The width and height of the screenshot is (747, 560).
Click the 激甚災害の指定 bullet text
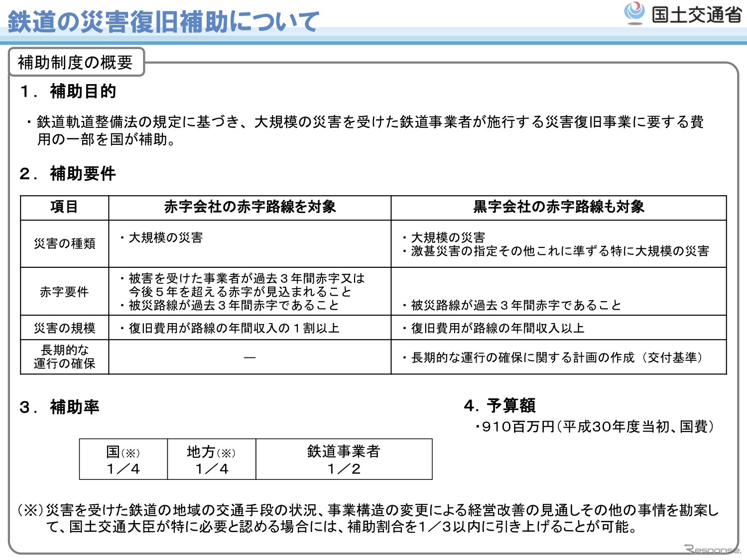[559, 251]
